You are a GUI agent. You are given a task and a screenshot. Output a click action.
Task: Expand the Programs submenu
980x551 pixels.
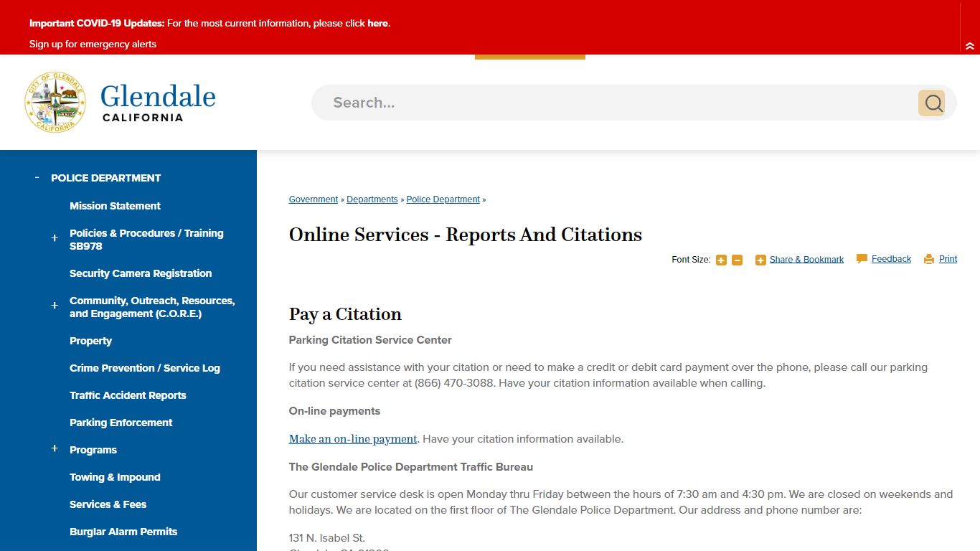pos(55,448)
